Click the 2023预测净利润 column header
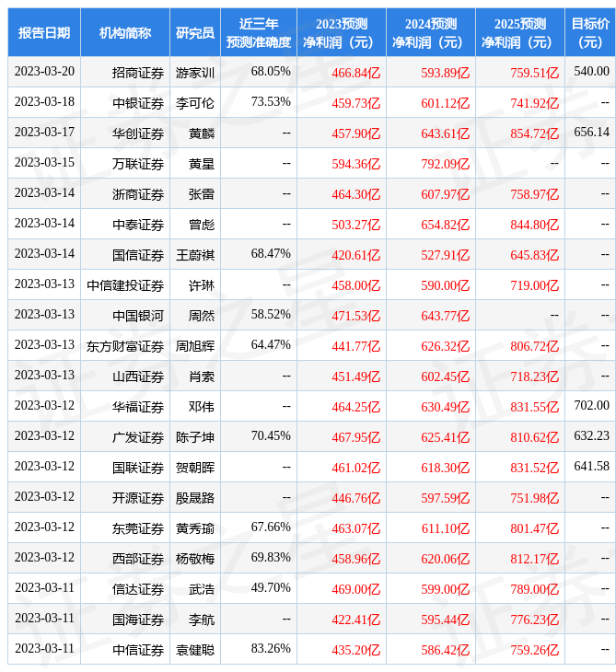616x672 pixels. click(342, 33)
